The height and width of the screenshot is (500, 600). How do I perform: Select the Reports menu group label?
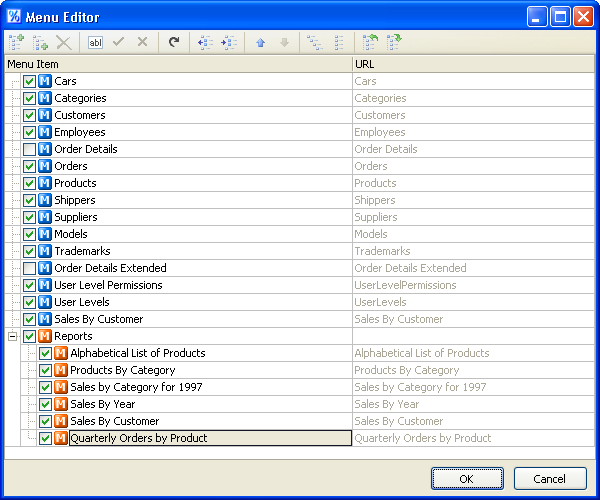(x=73, y=336)
